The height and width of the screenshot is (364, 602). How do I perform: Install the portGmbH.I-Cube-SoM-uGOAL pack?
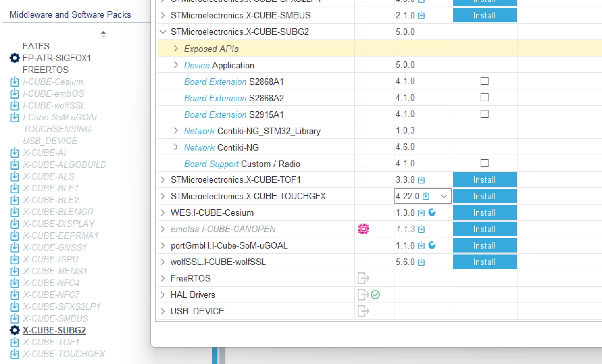(x=485, y=246)
